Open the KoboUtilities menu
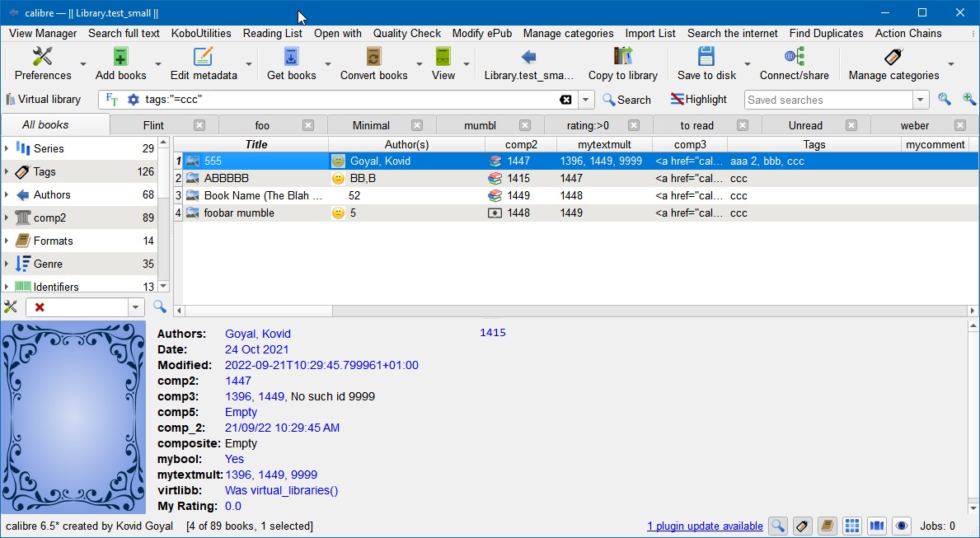Screen dimensions: 980x538 pos(201,33)
